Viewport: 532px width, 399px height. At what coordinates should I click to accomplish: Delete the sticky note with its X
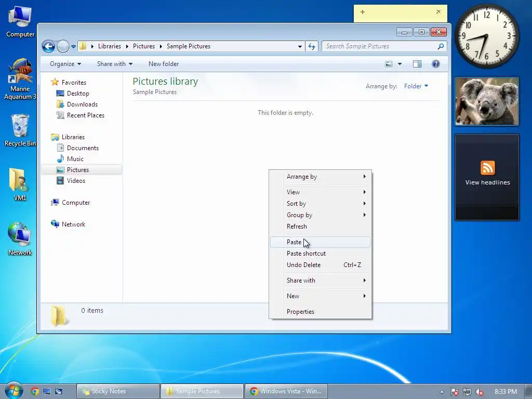pos(438,11)
